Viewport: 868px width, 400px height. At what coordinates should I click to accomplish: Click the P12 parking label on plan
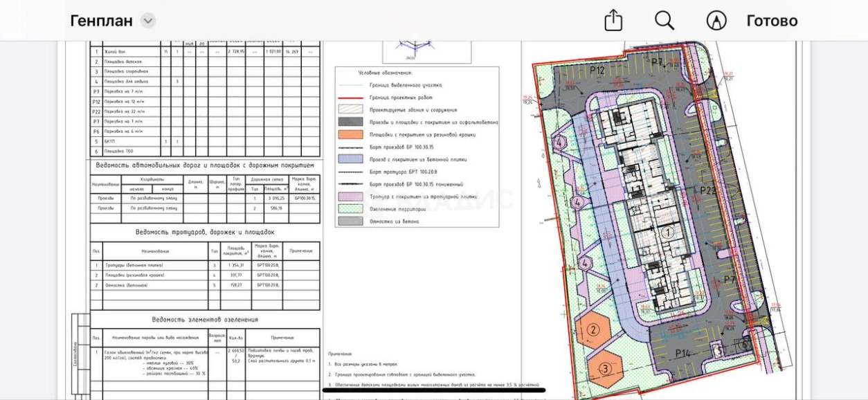(597, 71)
